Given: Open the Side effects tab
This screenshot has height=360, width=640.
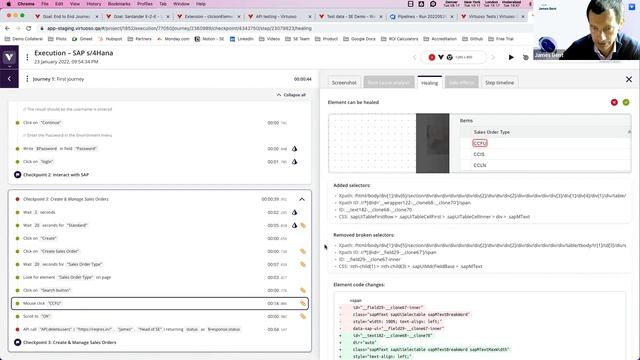Looking at the screenshot, I should (x=461, y=82).
